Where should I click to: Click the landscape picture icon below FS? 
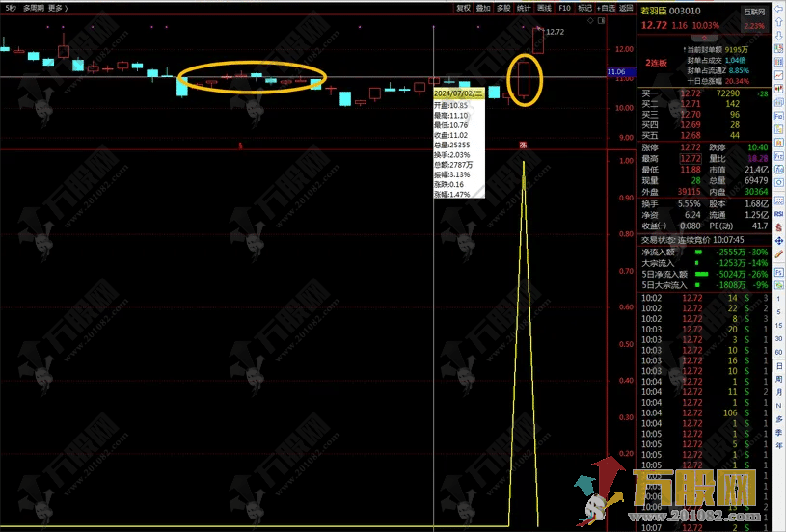779,285
